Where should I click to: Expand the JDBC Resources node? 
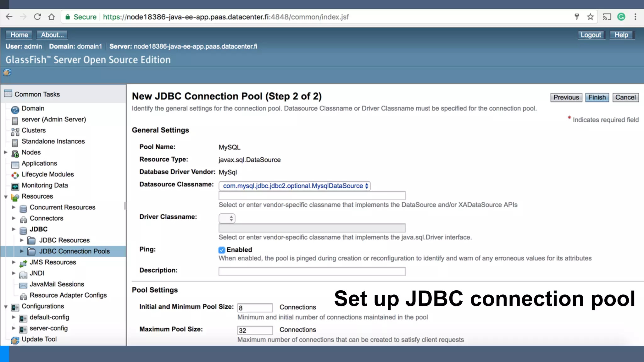[22, 240]
